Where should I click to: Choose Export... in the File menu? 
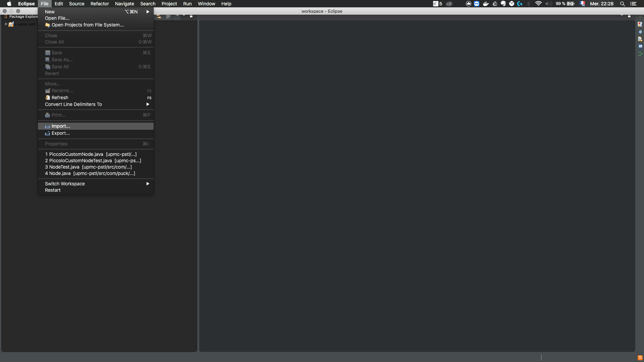point(96,133)
